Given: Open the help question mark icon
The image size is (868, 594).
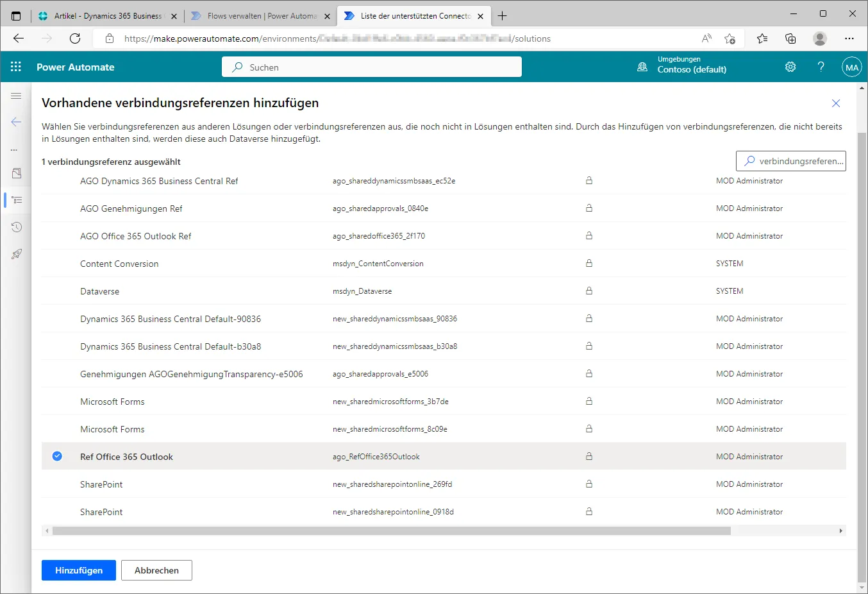Looking at the screenshot, I should click(x=821, y=67).
